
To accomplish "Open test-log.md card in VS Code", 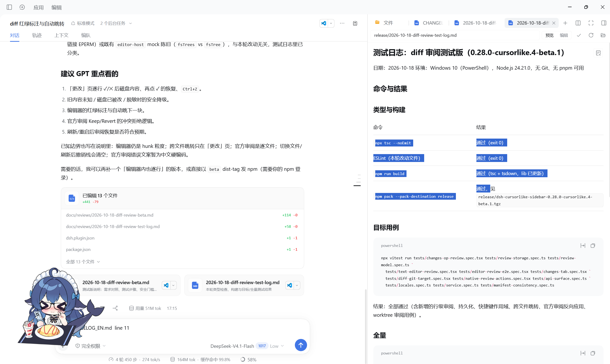I will pyautogui.click(x=290, y=285).
